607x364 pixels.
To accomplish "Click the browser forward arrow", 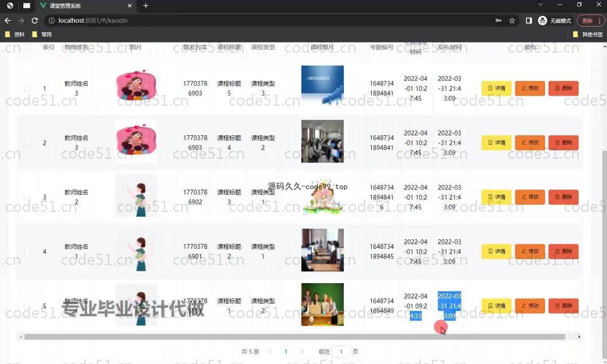I will (x=21, y=20).
